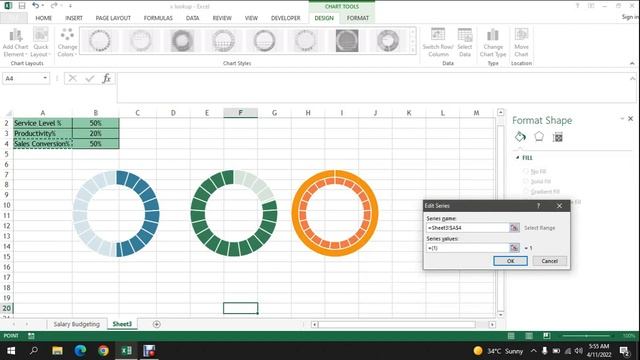Open the INSERT ribbon tab

[74, 18]
